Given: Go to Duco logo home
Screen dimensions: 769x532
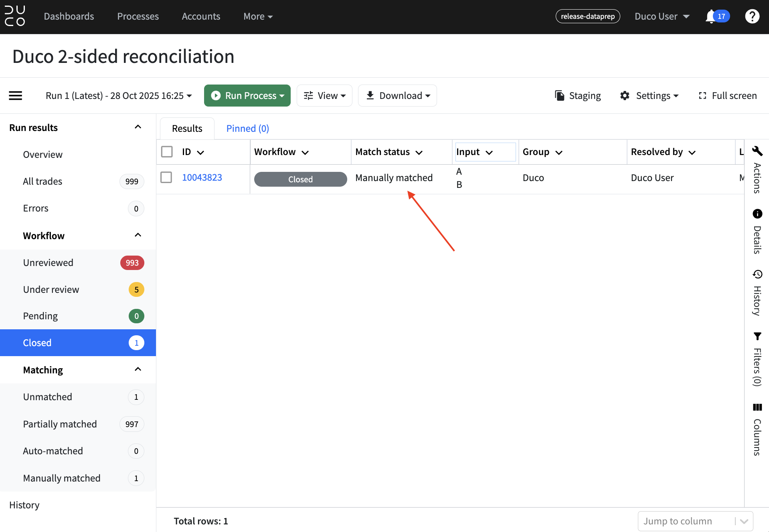Looking at the screenshot, I should tap(15, 16).
